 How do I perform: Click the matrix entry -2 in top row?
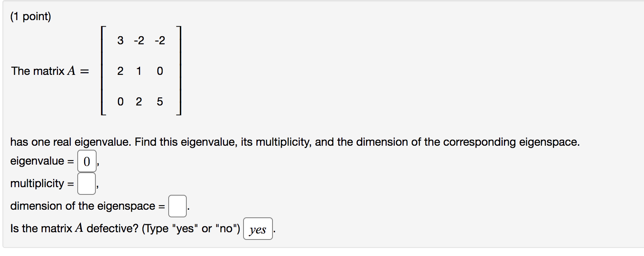[x=138, y=40]
